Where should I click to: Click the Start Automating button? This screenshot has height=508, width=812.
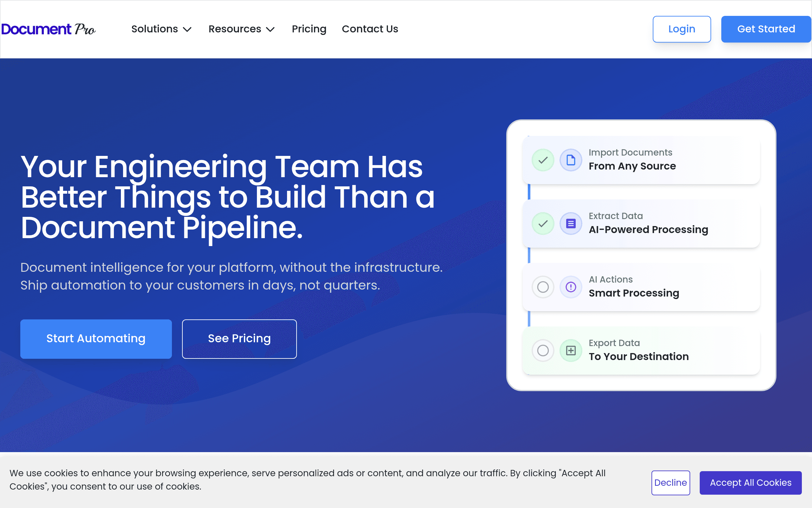[96, 339]
